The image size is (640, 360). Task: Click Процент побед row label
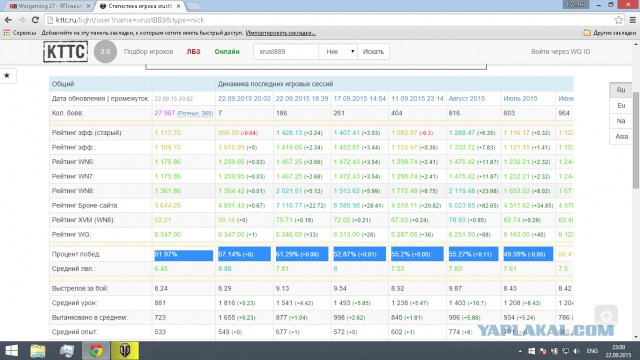tap(76, 254)
